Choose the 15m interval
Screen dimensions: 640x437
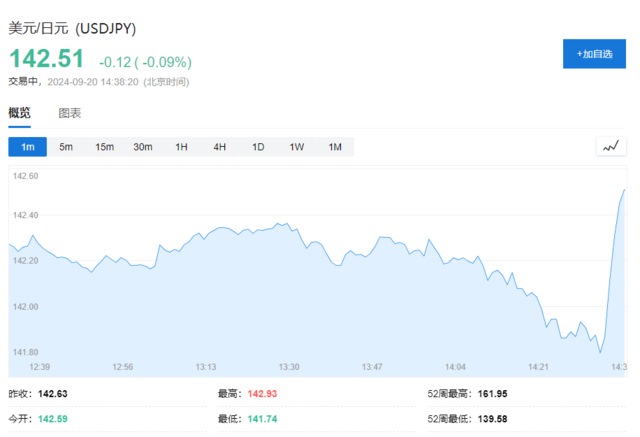(x=104, y=147)
